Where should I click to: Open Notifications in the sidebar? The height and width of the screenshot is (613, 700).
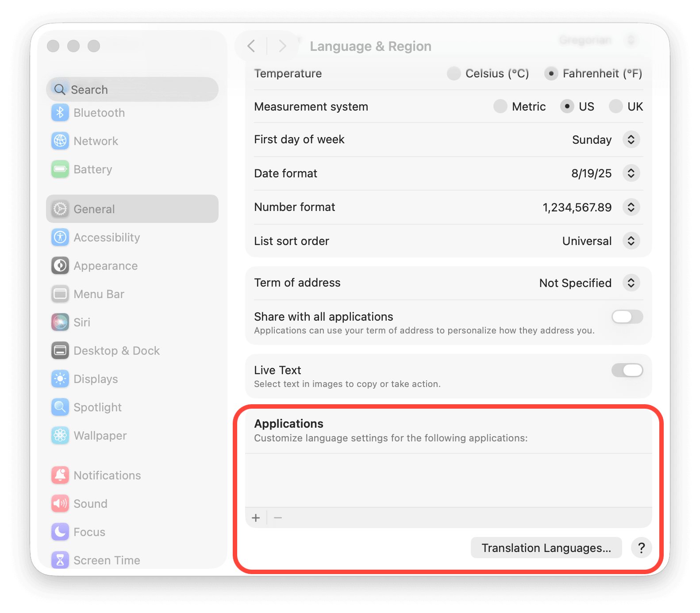(107, 475)
